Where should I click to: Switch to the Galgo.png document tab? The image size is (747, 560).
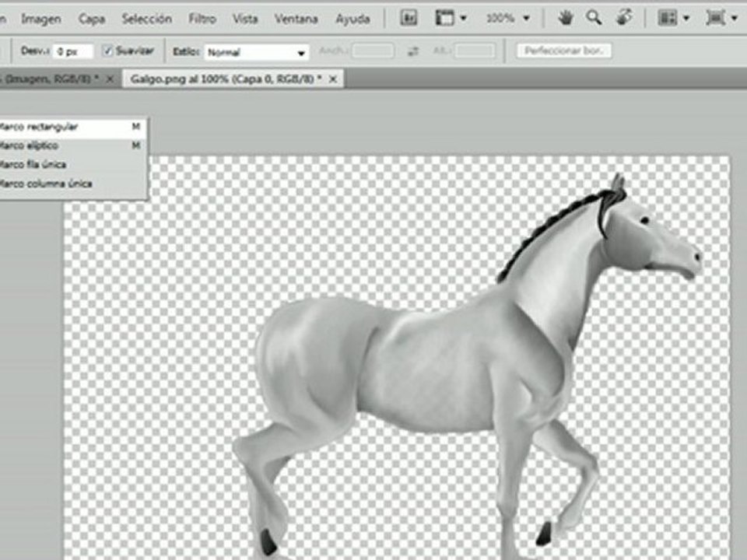tap(226, 79)
